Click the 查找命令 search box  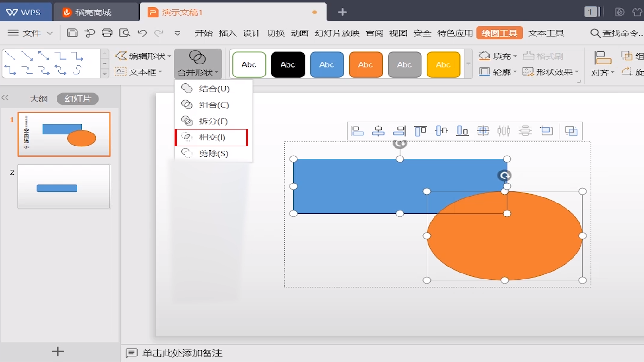point(617,33)
